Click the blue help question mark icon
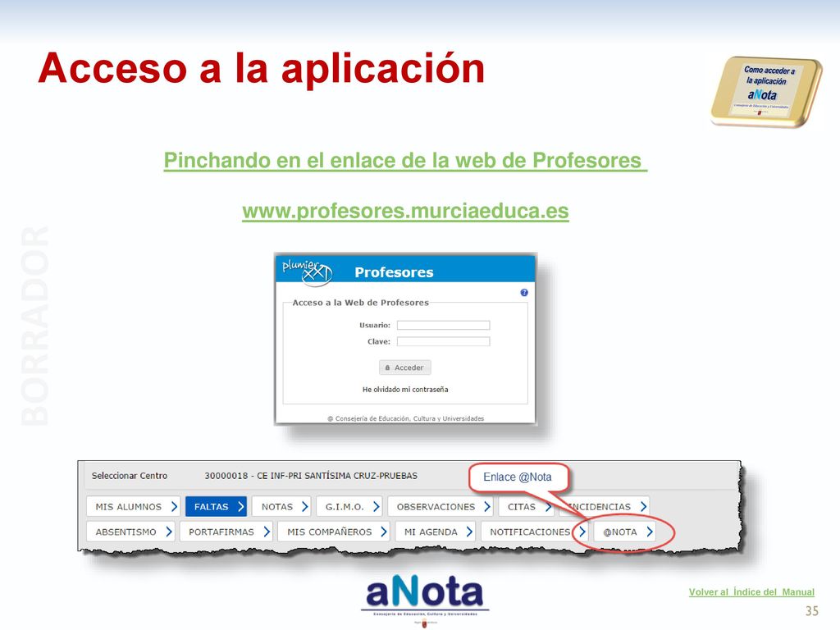840x630 pixels. pos(524,293)
